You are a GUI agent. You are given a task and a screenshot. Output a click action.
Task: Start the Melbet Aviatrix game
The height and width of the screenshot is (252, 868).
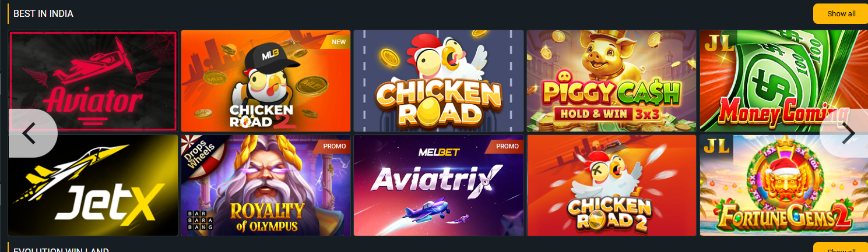(438, 185)
